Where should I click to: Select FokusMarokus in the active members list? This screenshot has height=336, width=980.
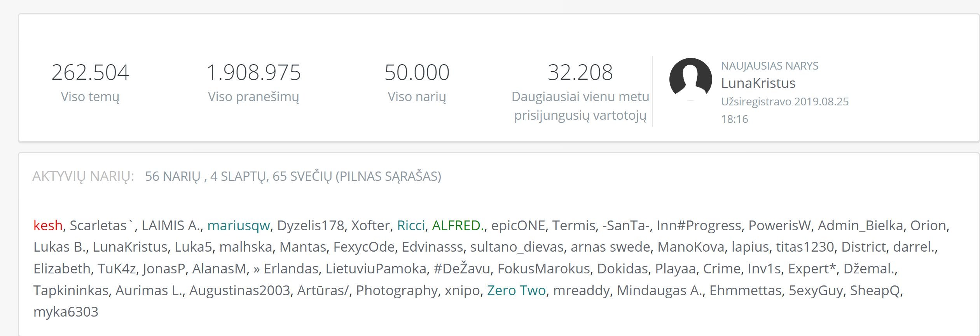click(543, 269)
